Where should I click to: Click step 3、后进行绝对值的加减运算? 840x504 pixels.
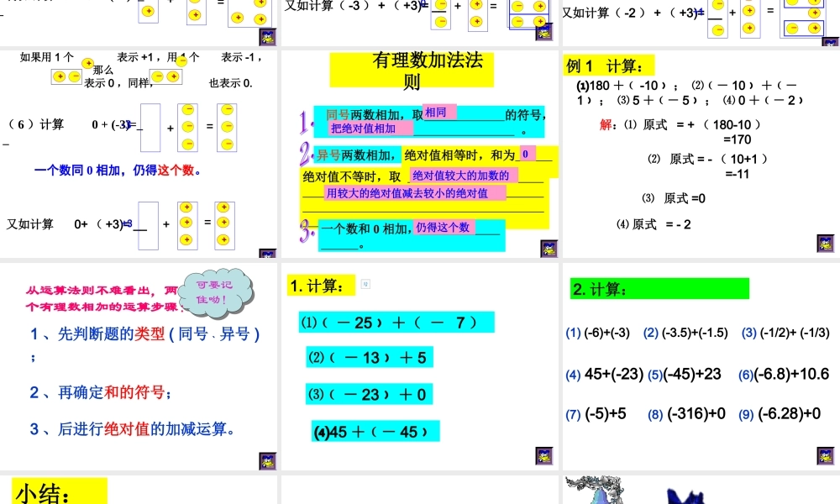133,429
